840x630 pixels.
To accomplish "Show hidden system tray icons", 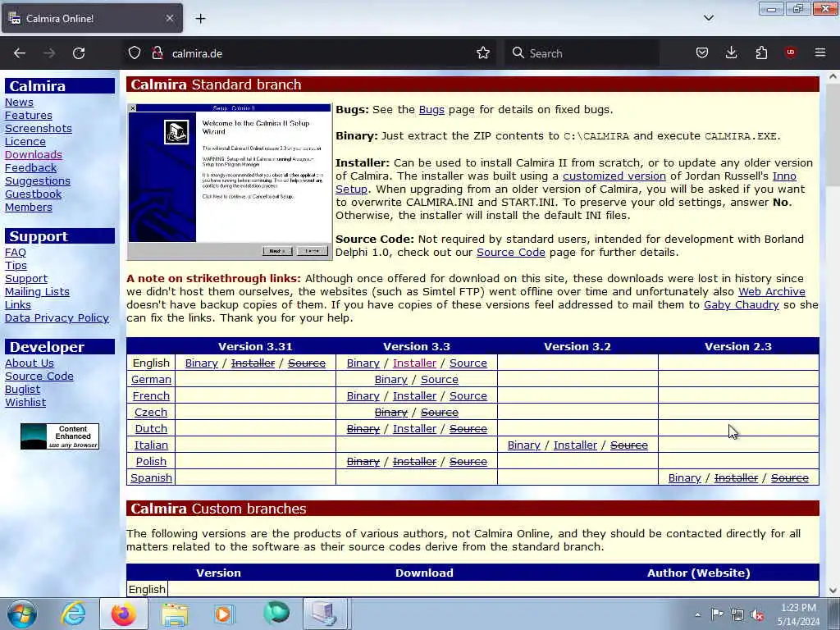I will (x=697, y=615).
